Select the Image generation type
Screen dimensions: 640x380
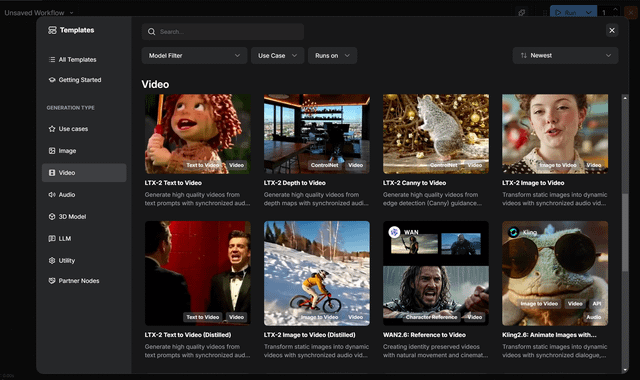[84, 151]
